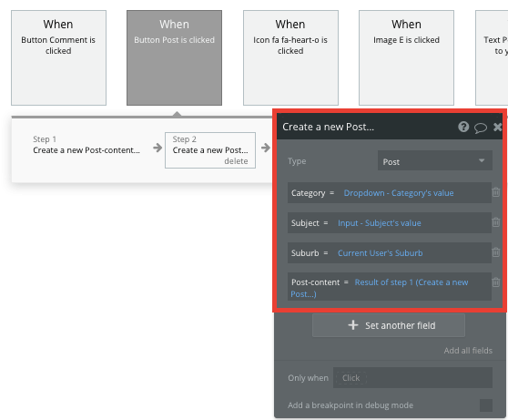Screen dimensions: 508x420
Task: Click the Post-content field label
Action: pos(315,282)
